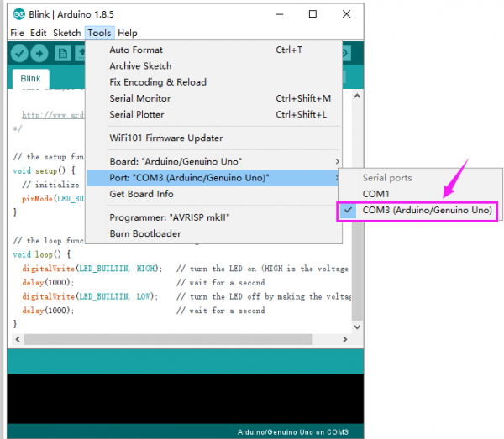Screen dimensions: 504x439
Task: Click the black console output area
Action: click(186, 398)
